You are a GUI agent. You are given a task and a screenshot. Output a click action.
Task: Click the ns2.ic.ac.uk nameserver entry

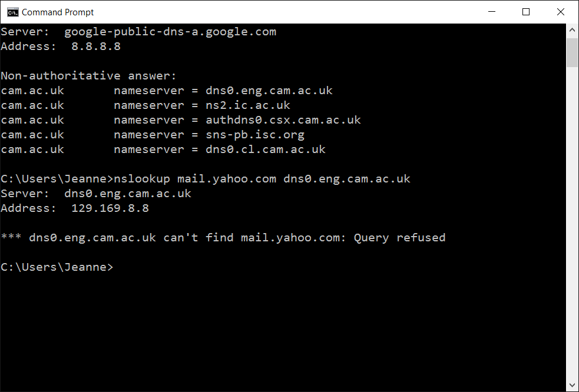pyautogui.click(x=248, y=105)
